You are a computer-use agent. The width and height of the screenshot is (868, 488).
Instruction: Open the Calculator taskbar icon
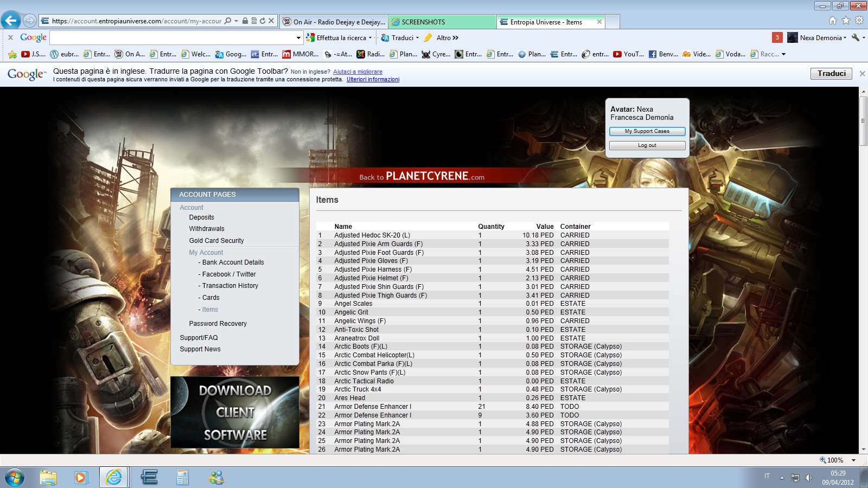pos(182,477)
